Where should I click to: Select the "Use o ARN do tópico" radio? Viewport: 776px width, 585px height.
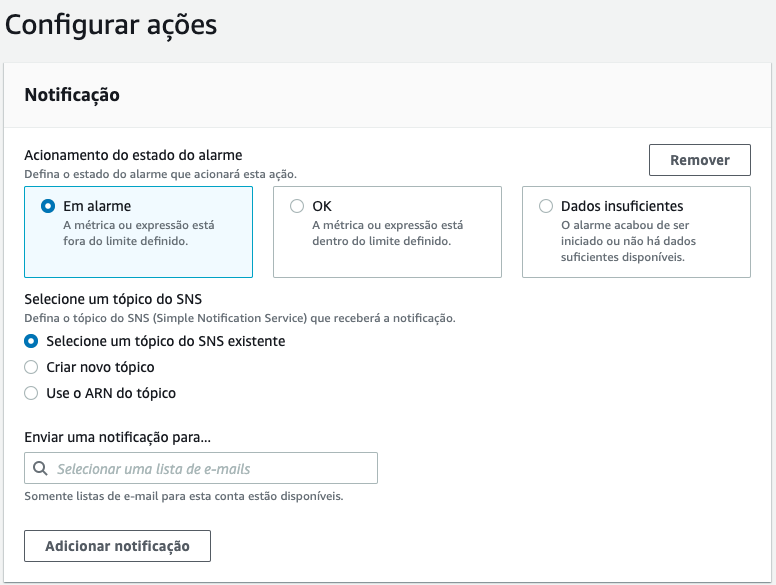click(x=31, y=393)
